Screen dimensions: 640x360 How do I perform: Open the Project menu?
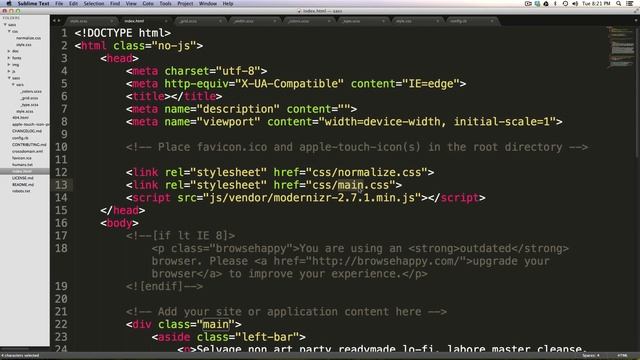[x=185, y=3]
